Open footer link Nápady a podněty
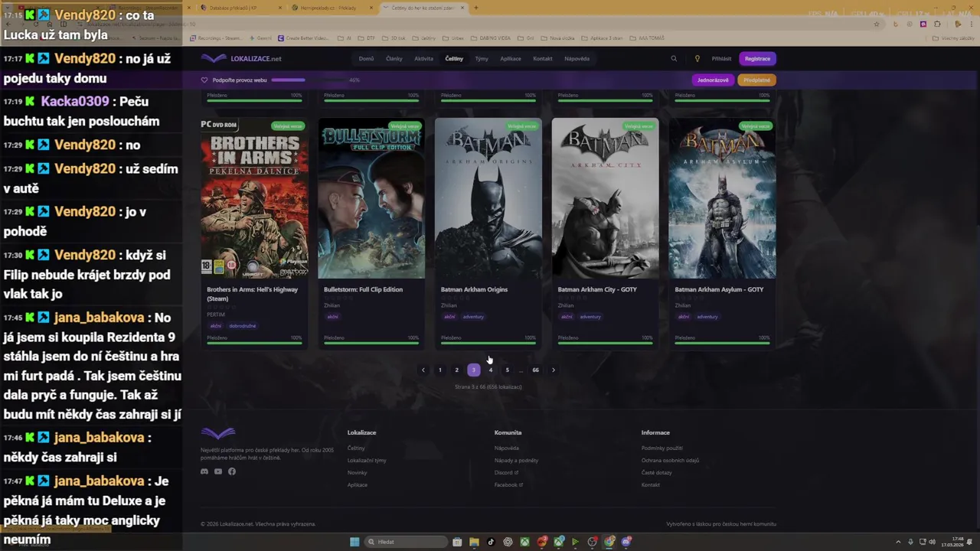 [516, 461]
